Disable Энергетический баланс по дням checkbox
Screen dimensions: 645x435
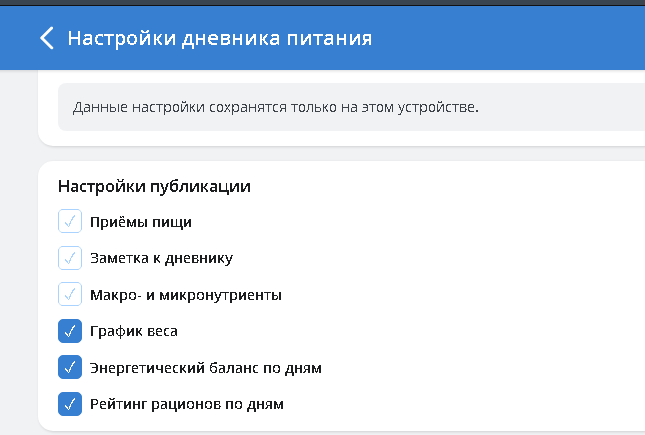[69, 368]
